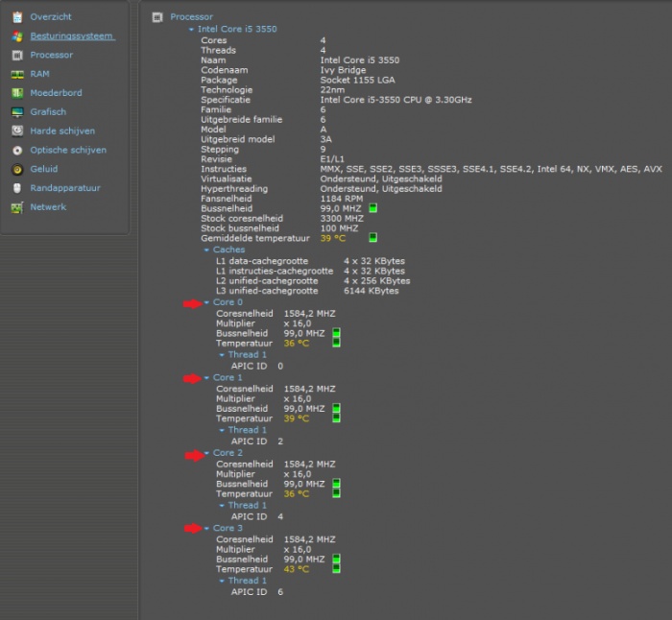Click the Optische schijven disc icon
The width and height of the screenshot is (672, 620).
[x=17, y=151]
